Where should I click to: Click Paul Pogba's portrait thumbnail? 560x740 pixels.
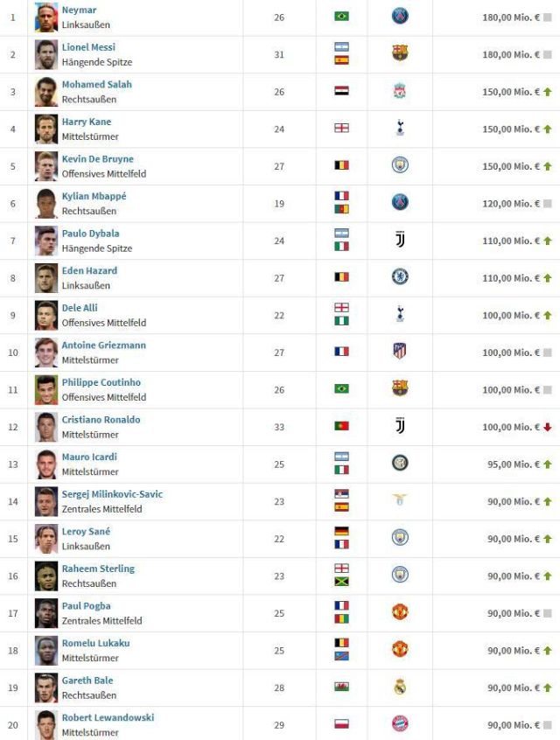(46, 613)
